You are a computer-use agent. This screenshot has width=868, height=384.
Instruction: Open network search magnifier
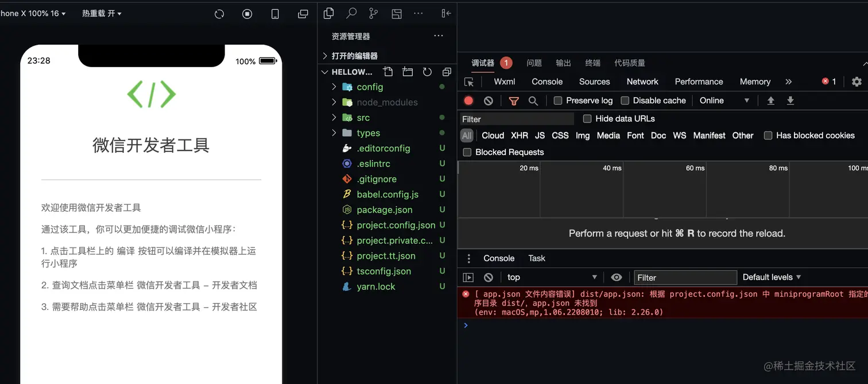pos(533,101)
